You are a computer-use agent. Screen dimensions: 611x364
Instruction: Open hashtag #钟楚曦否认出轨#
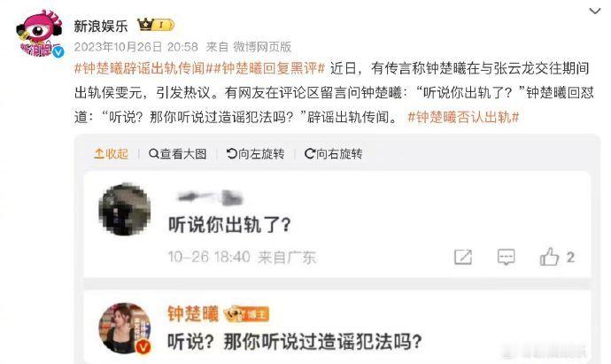[x=463, y=117]
